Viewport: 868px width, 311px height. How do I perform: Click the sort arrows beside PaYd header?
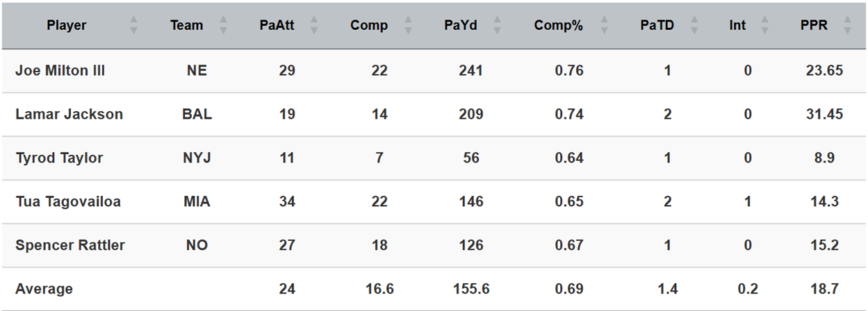(x=498, y=26)
